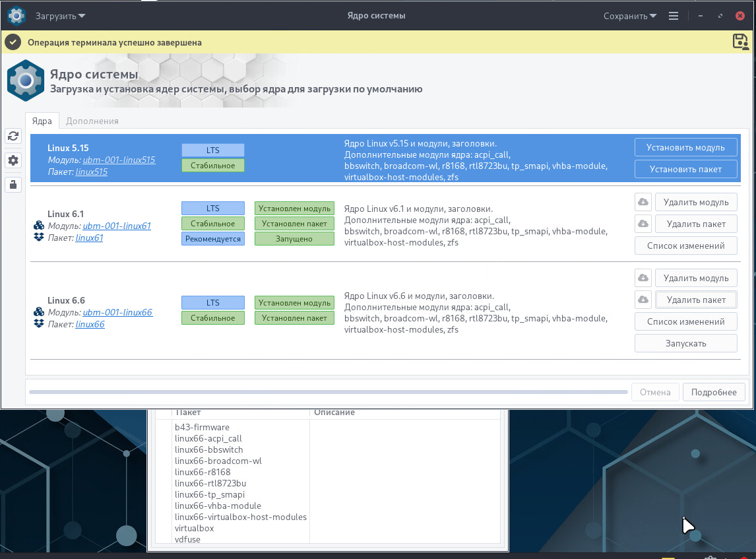Viewport: 756px width, 559px height.
Task: Click the package icon next to linux66
Action: coord(39,323)
